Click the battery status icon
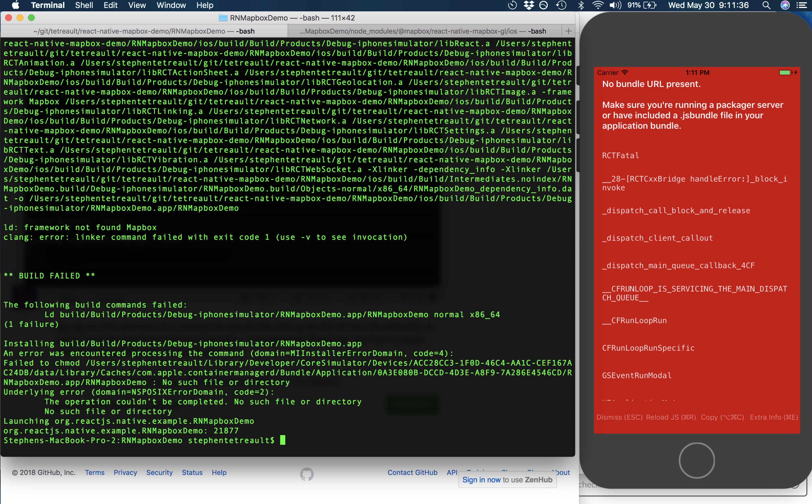The width and height of the screenshot is (812, 504). coord(650,5)
